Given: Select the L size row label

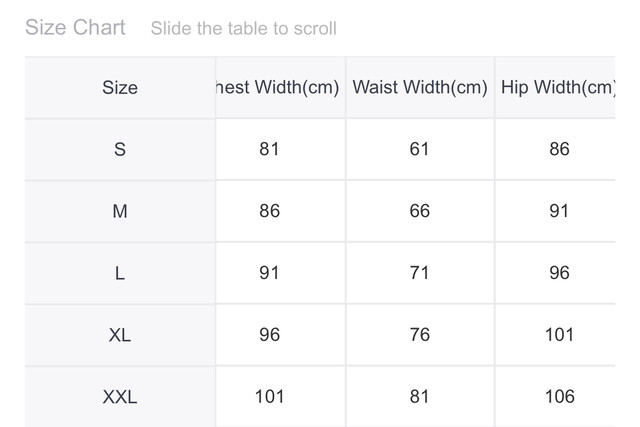Looking at the screenshot, I should tap(120, 273).
